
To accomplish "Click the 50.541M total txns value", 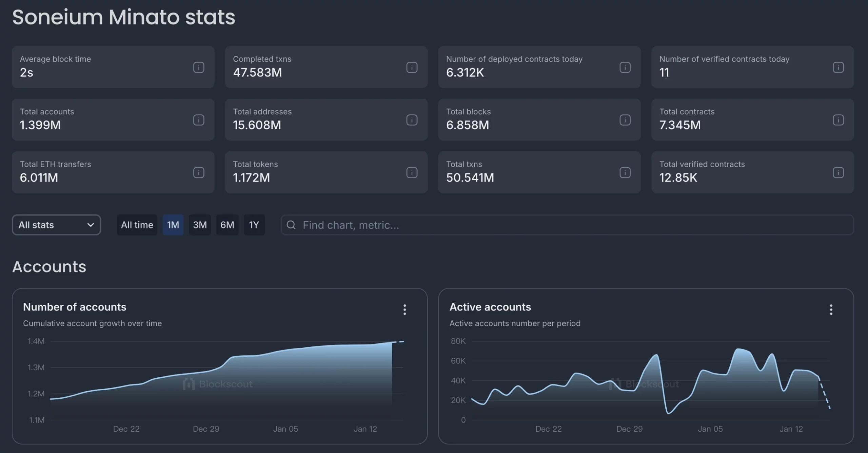I will coord(470,178).
